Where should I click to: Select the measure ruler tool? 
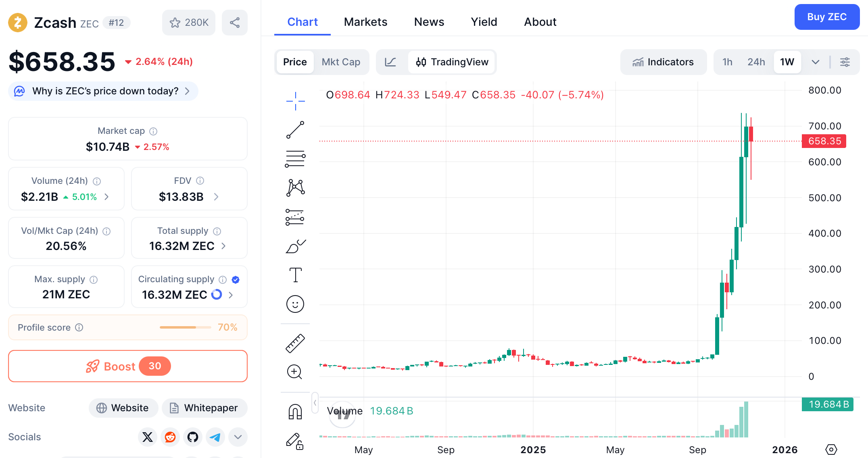(x=296, y=343)
